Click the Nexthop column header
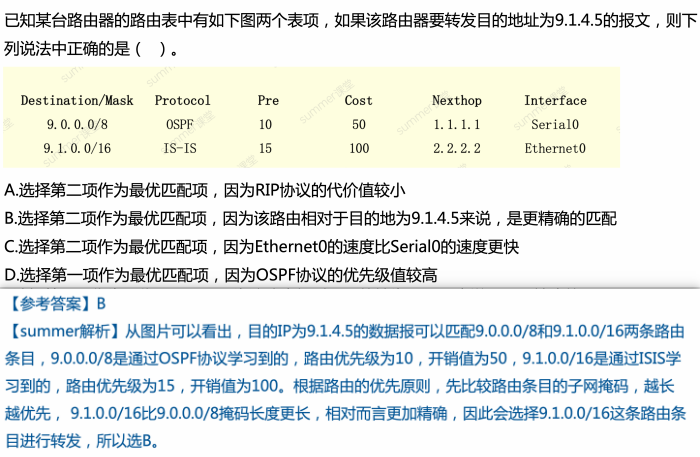700x457 pixels. point(457,101)
